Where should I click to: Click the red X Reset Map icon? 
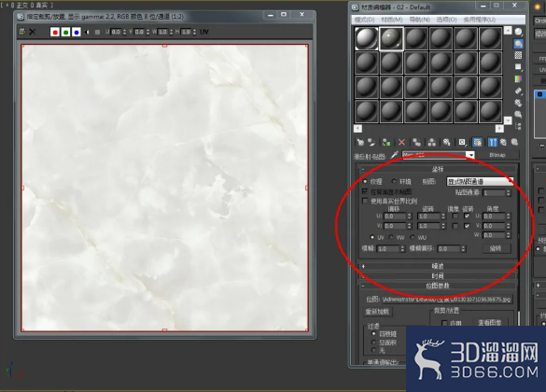[x=401, y=142]
